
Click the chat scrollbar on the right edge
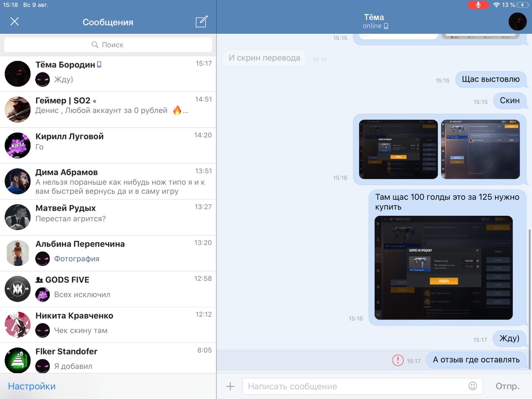(x=530, y=298)
